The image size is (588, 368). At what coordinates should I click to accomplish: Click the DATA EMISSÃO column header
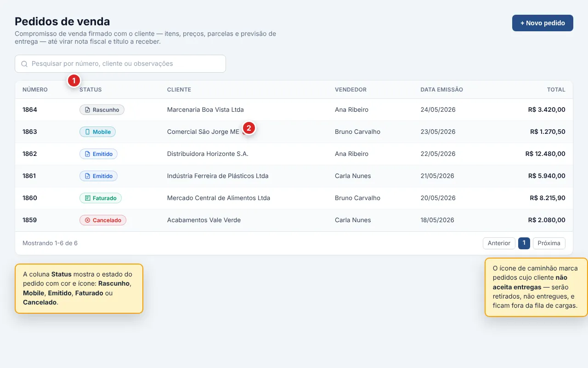pyautogui.click(x=441, y=90)
